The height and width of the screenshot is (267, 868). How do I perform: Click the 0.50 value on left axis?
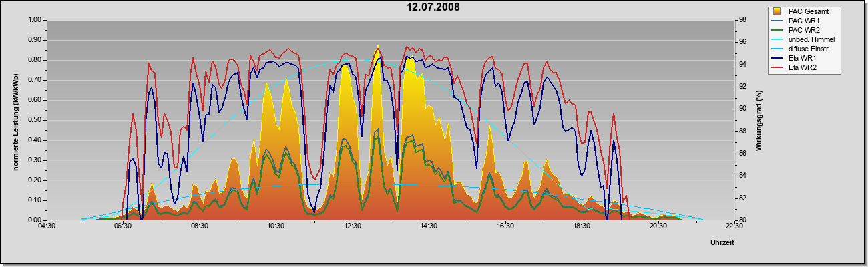click(x=35, y=120)
